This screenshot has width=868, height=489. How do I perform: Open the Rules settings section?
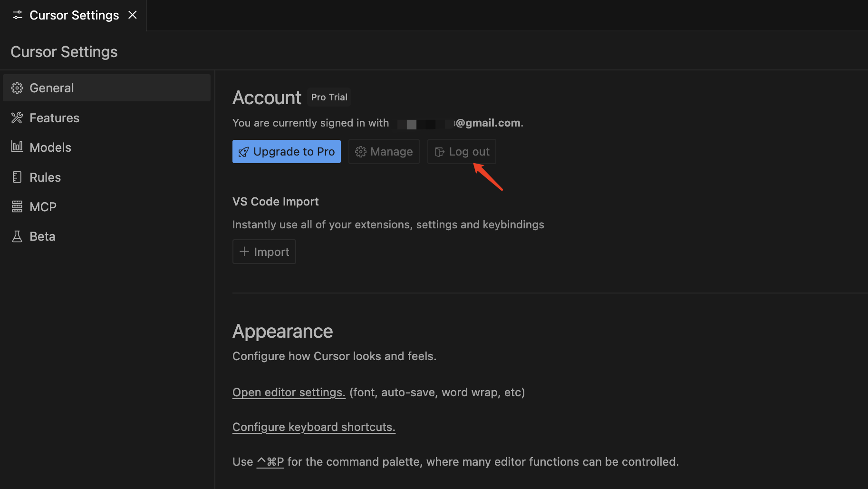click(x=106, y=177)
